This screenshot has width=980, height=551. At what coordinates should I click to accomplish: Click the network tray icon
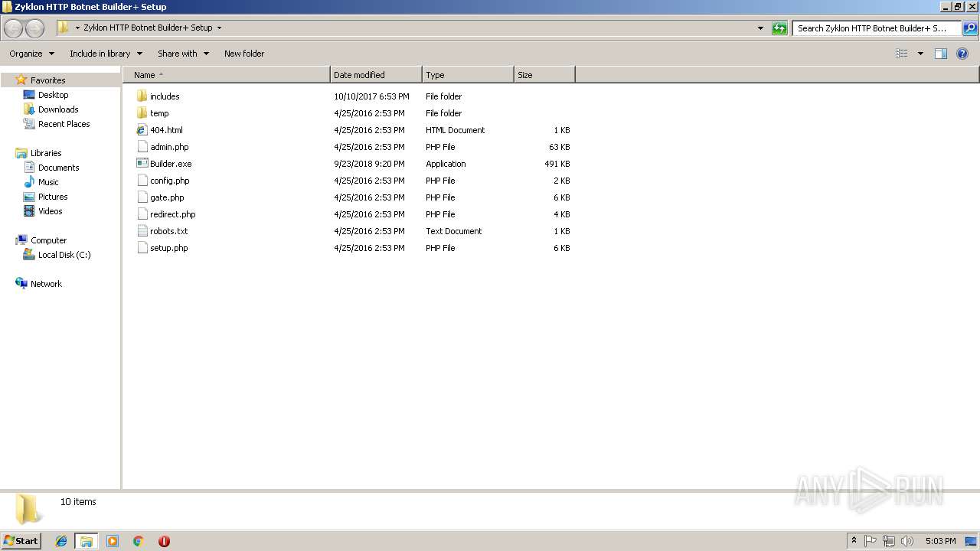(x=889, y=541)
